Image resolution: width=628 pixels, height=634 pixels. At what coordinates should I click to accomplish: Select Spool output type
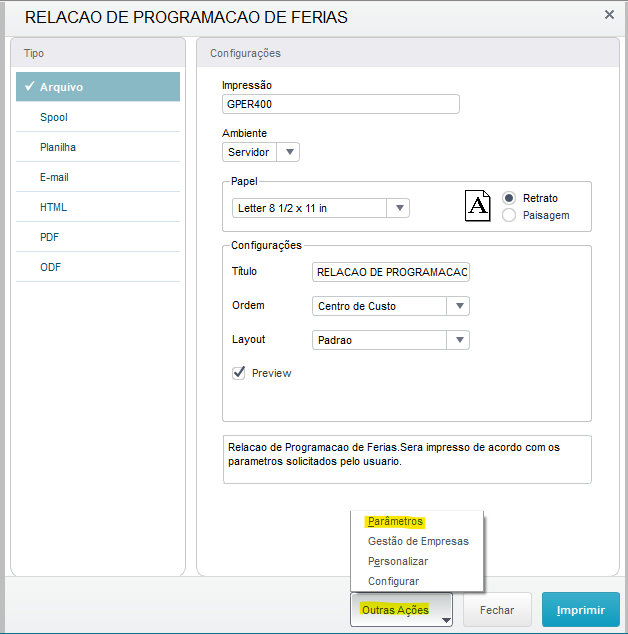coord(98,117)
